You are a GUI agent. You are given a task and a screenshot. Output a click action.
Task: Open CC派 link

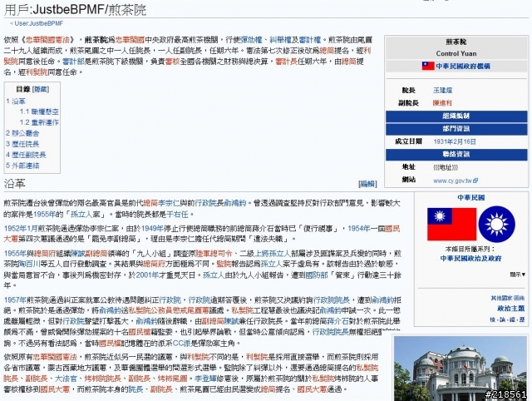pyautogui.click(x=182, y=344)
